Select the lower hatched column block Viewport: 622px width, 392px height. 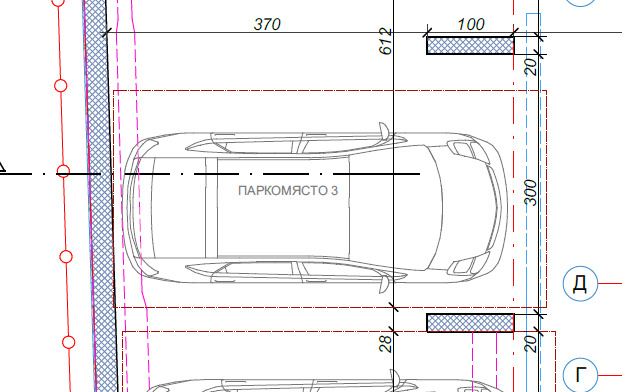click(x=470, y=323)
